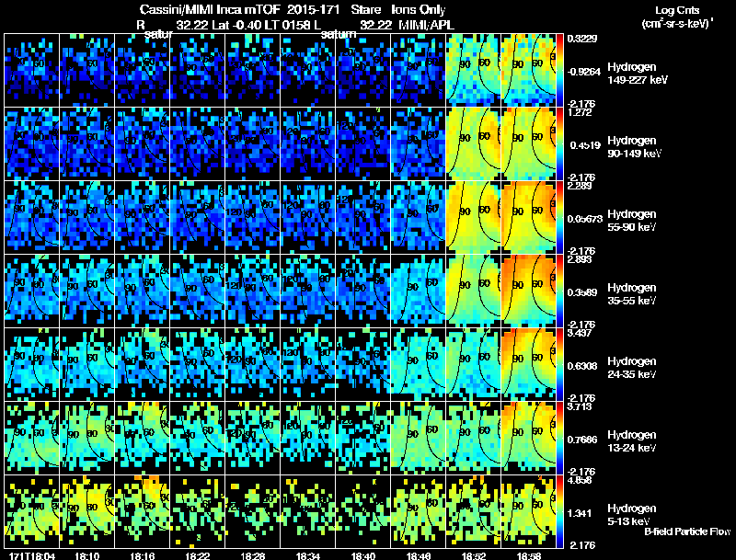Click the '18:16' time label
This screenshot has height=560, width=736.
click(143, 555)
